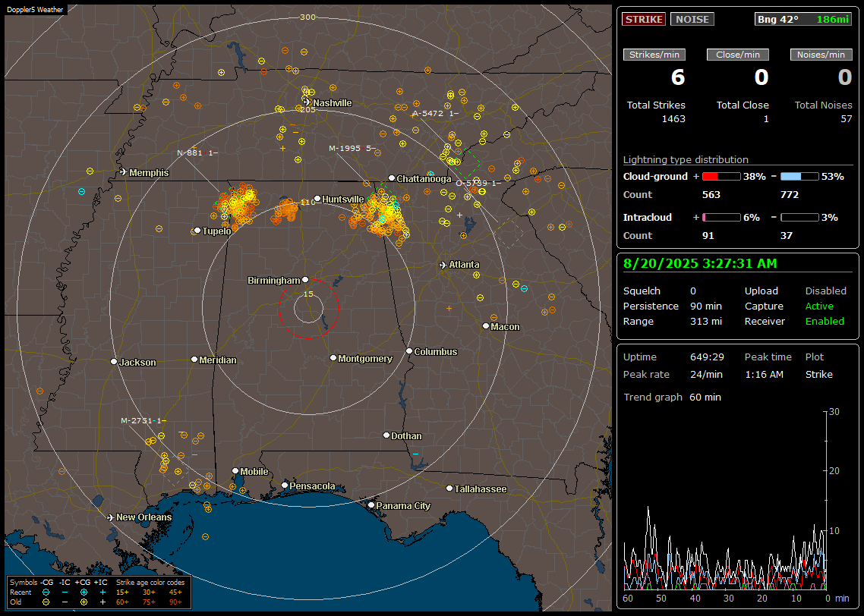The width and height of the screenshot is (864, 616).
Task: Click the Uptime value 649:29
Action: [x=707, y=357]
